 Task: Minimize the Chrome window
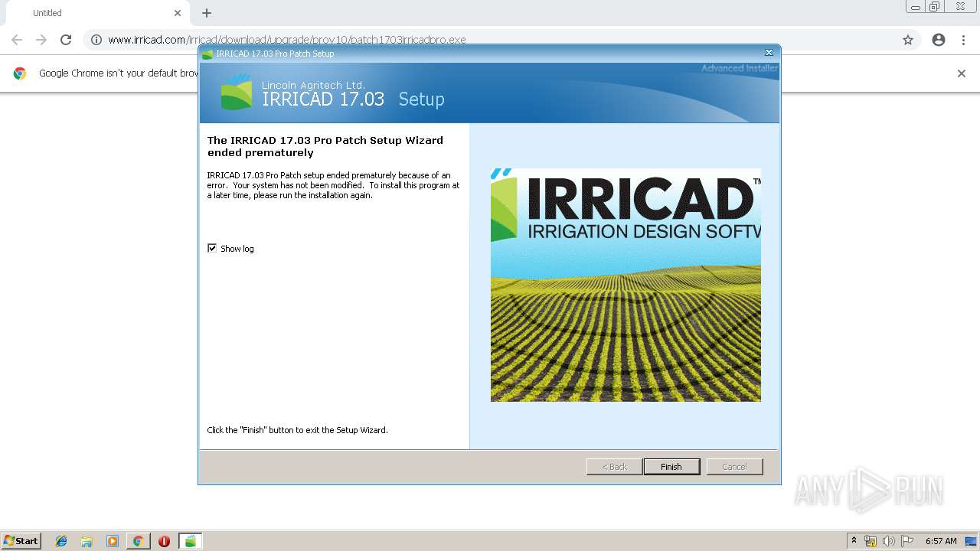click(916, 7)
